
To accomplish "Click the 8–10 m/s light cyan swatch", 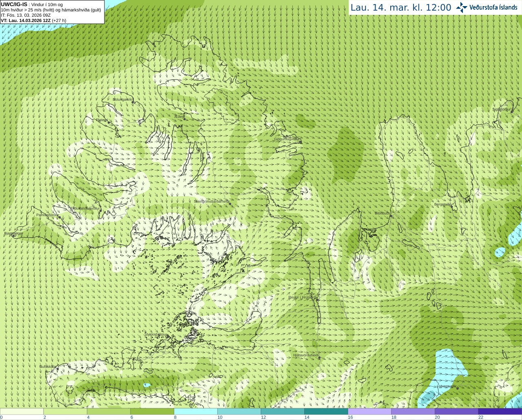I will point(196,411).
